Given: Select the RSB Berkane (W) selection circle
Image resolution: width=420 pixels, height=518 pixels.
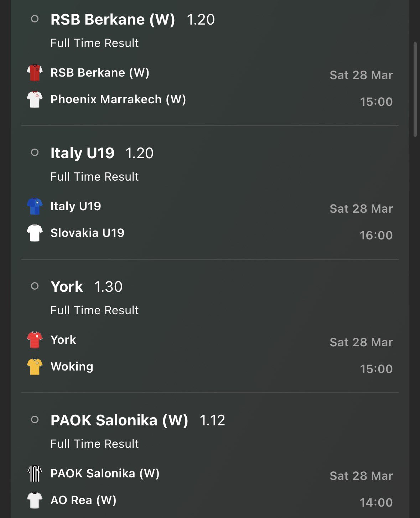Looking at the screenshot, I should [35, 19].
